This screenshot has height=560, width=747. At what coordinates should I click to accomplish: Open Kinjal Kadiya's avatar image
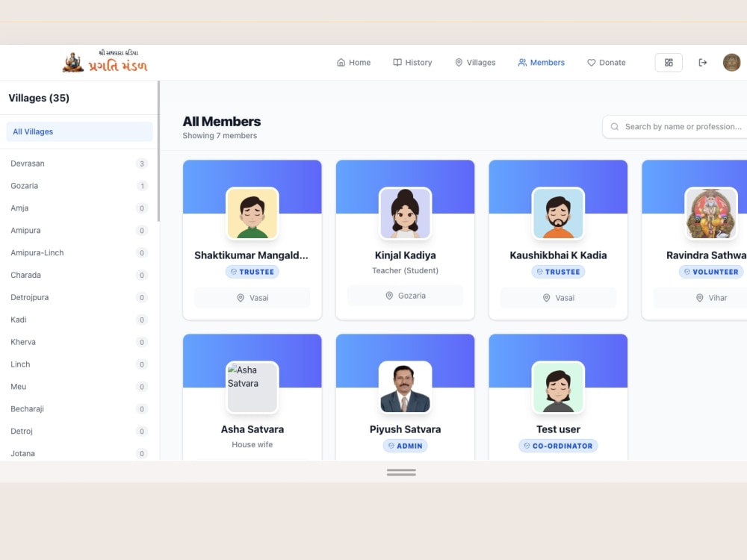click(x=406, y=214)
